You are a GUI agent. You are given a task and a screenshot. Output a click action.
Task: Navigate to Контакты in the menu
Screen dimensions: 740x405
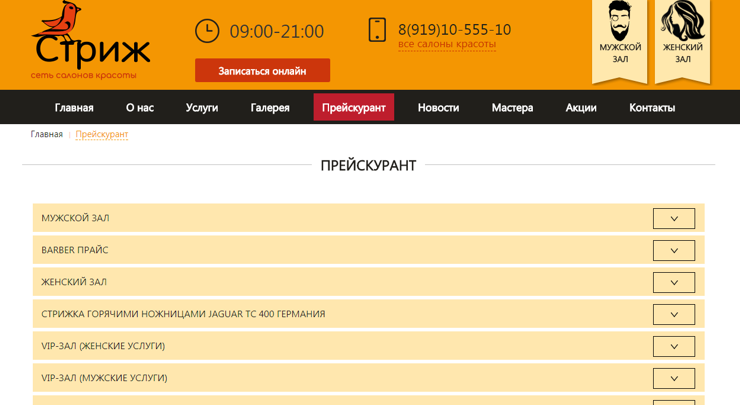pos(652,107)
